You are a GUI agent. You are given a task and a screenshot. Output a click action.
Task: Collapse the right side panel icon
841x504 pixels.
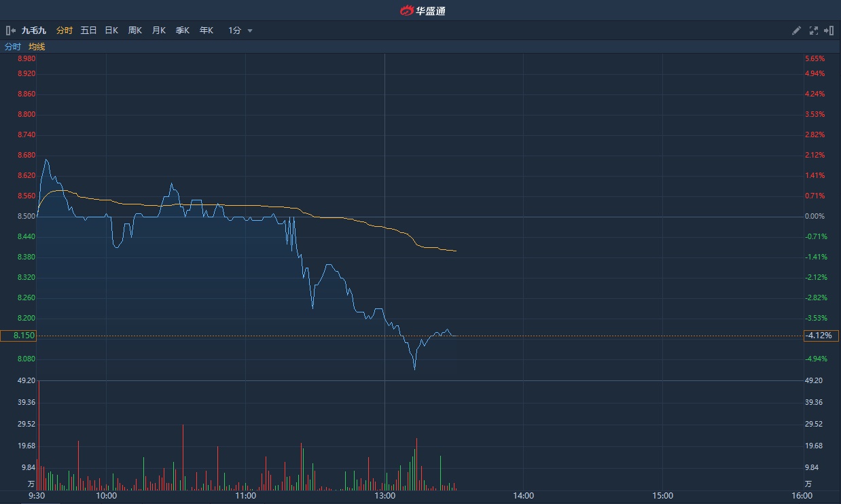pyautogui.click(x=829, y=31)
